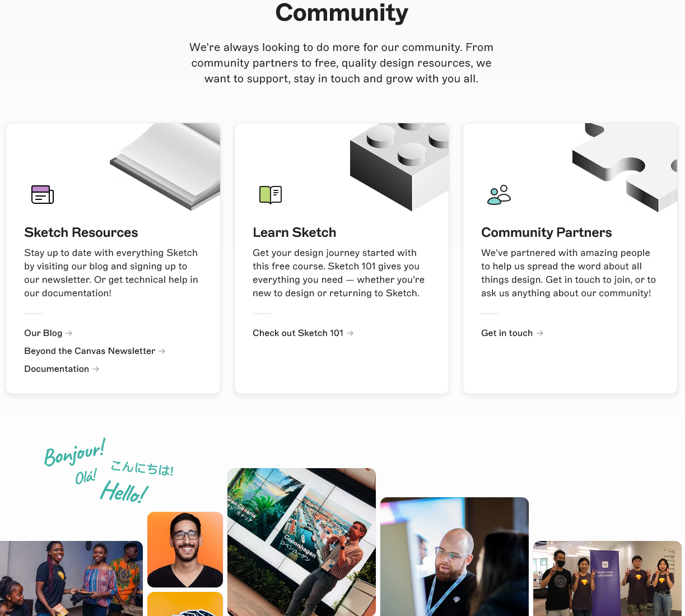Click the arrow after Documentation

click(x=96, y=369)
